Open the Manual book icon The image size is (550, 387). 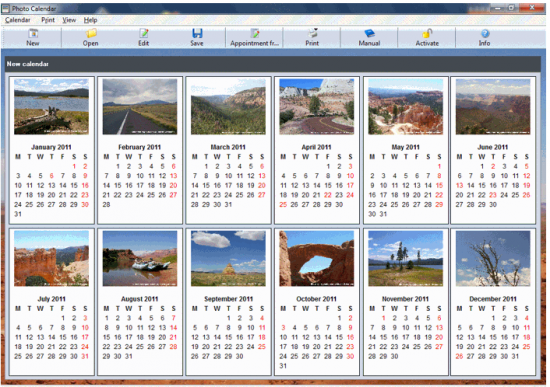[369, 33]
